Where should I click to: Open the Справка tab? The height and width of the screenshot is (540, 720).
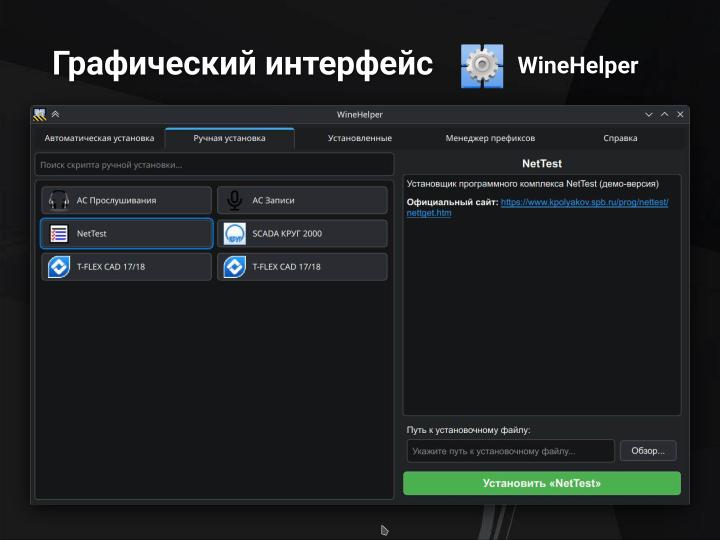click(620, 138)
